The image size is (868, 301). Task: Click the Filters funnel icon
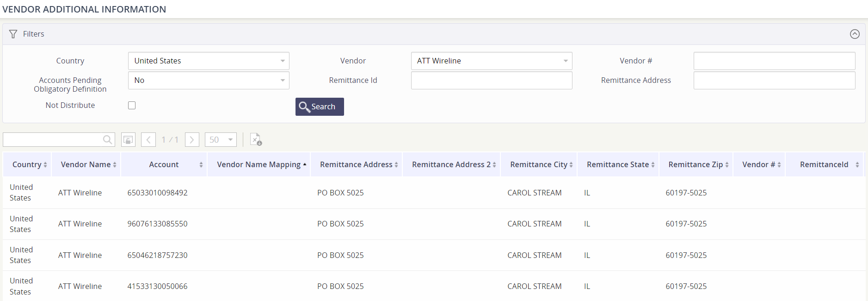click(13, 34)
